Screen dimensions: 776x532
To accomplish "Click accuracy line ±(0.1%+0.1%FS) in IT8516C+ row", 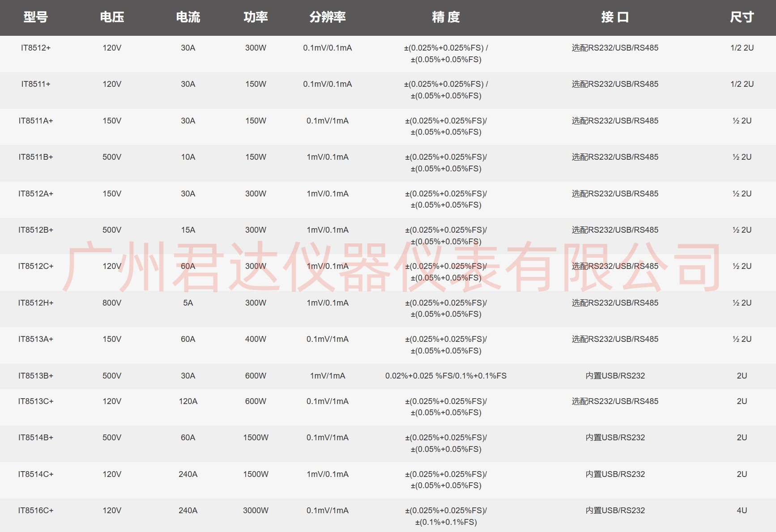I will point(446,522).
